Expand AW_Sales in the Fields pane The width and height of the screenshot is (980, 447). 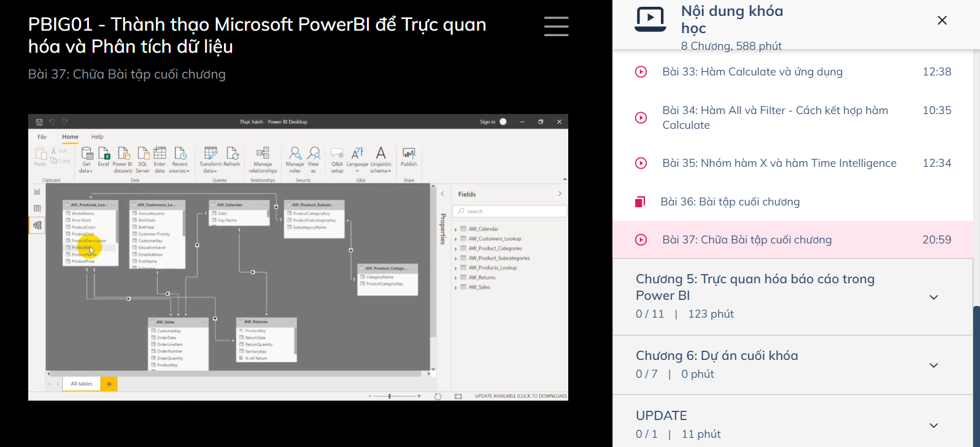click(x=456, y=288)
